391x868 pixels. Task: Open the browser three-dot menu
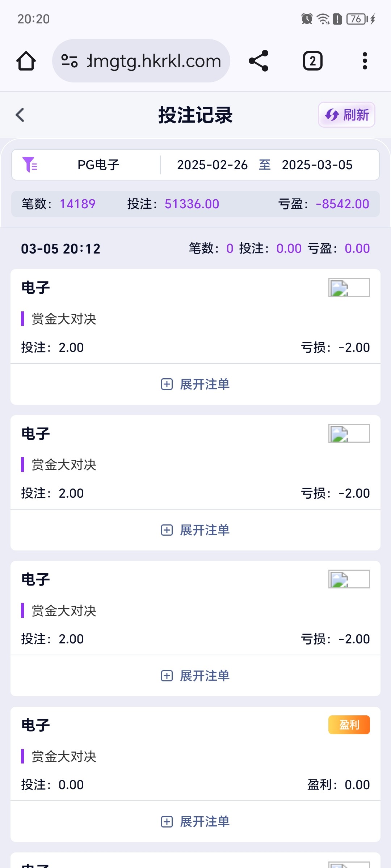tap(365, 61)
